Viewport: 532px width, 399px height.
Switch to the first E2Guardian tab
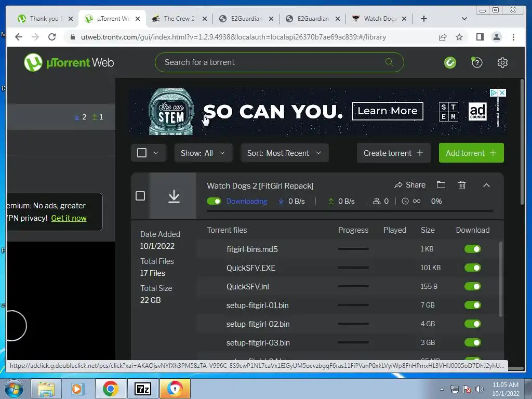coord(246,19)
